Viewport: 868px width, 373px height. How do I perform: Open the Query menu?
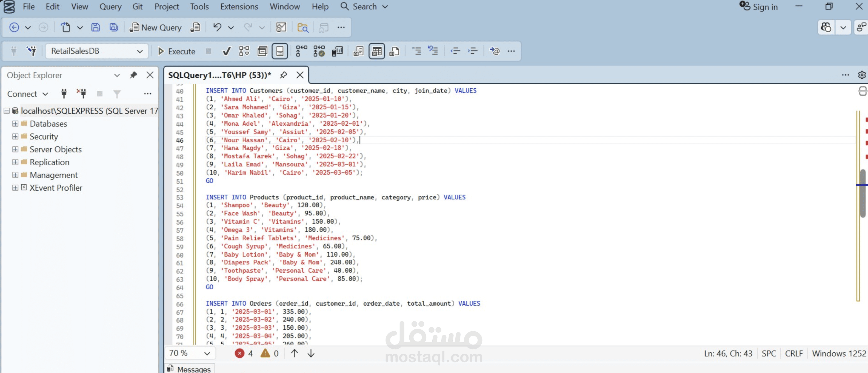pyautogui.click(x=110, y=6)
